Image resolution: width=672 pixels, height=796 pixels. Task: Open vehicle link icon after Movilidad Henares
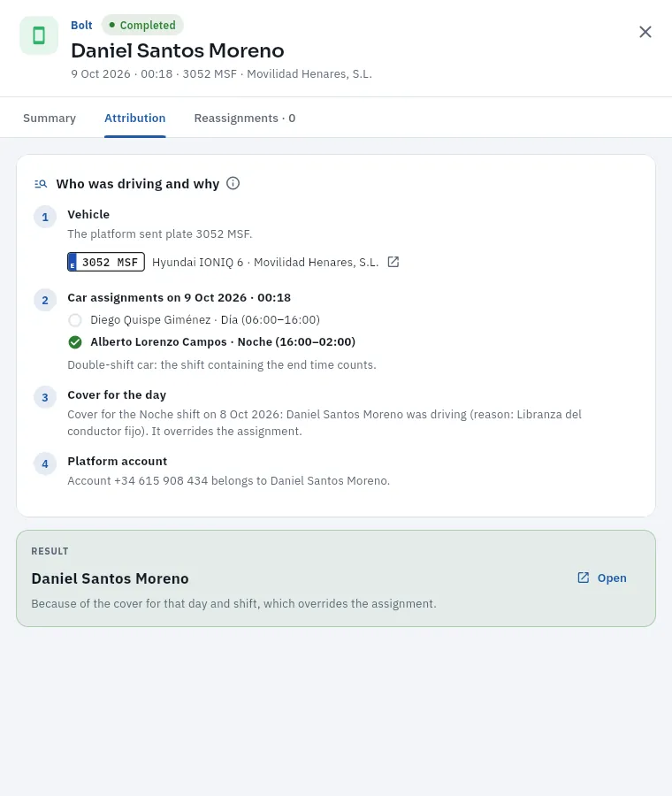pos(393,262)
